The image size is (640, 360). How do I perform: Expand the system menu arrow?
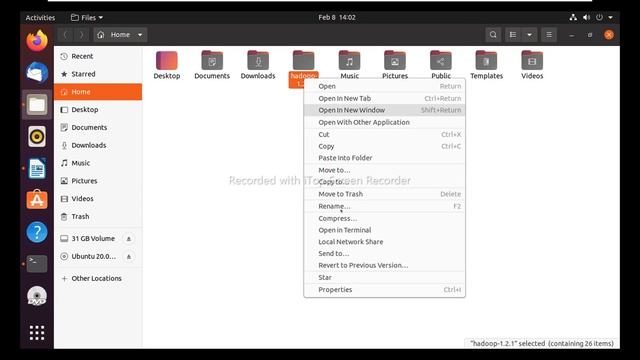[611, 18]
